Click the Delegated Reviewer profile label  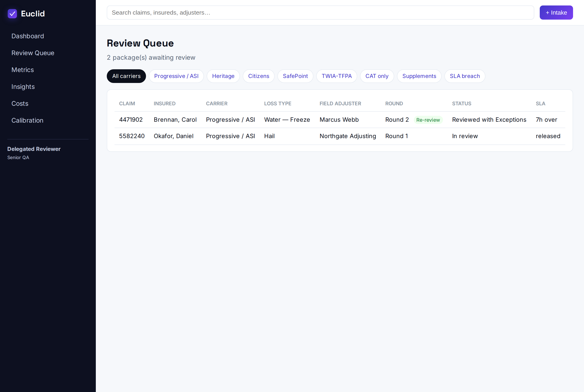click(34, 149)
